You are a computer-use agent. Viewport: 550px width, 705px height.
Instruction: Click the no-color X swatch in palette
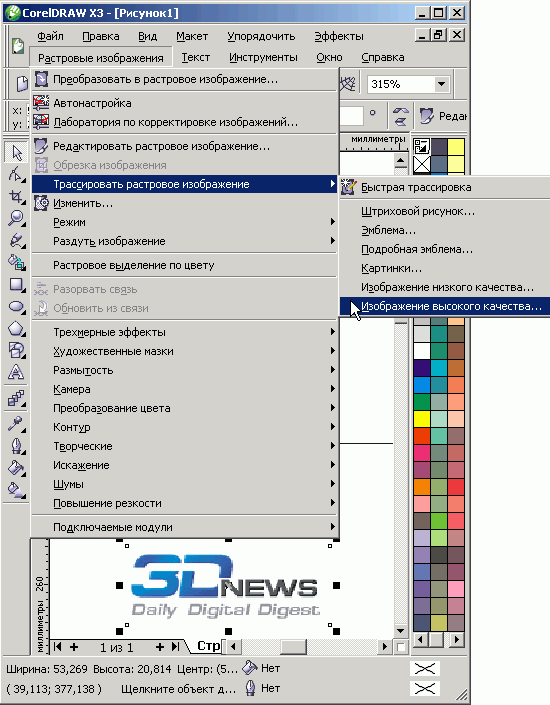tap(422, 165)
